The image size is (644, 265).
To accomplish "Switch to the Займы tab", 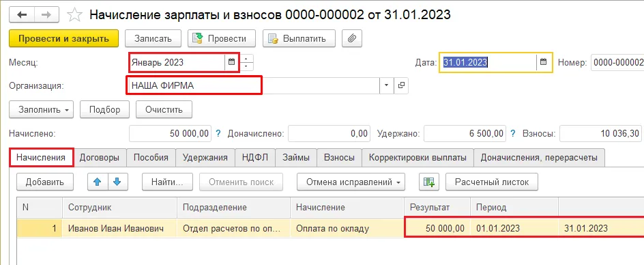I will (x=295, y=158).
